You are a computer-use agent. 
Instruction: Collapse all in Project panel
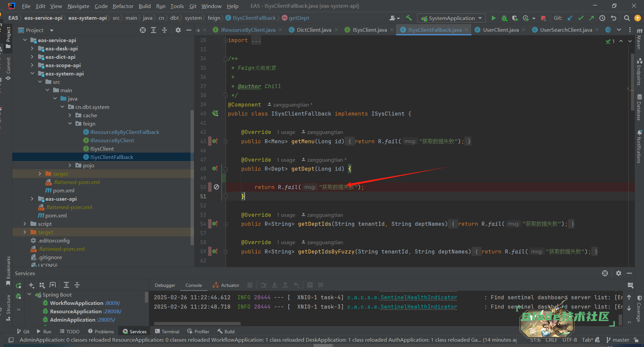[165, 30]
